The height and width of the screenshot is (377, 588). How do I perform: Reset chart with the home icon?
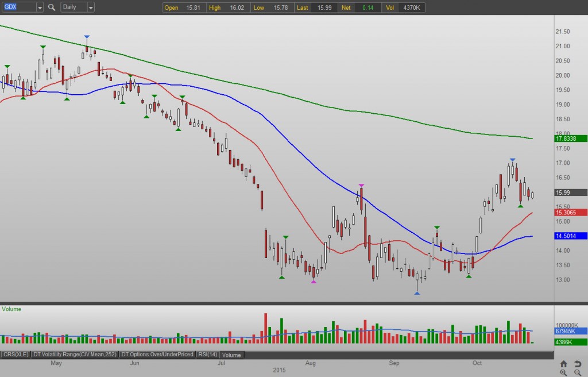564,363
